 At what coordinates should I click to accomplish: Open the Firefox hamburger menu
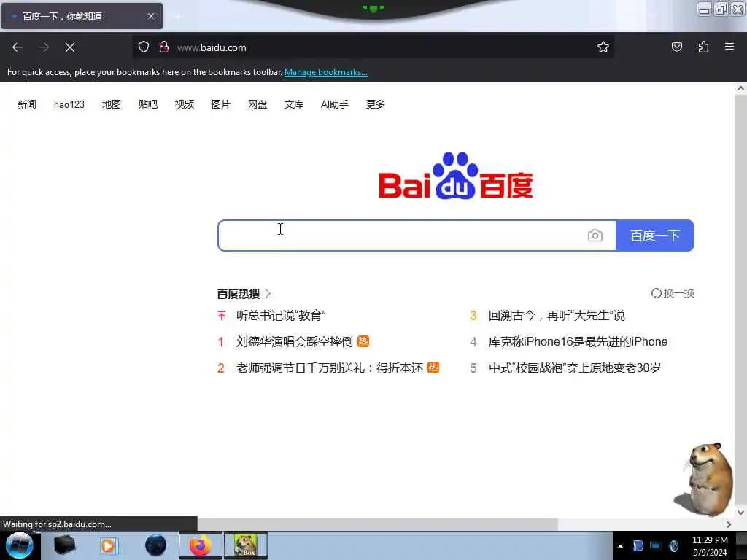point(729,47)
